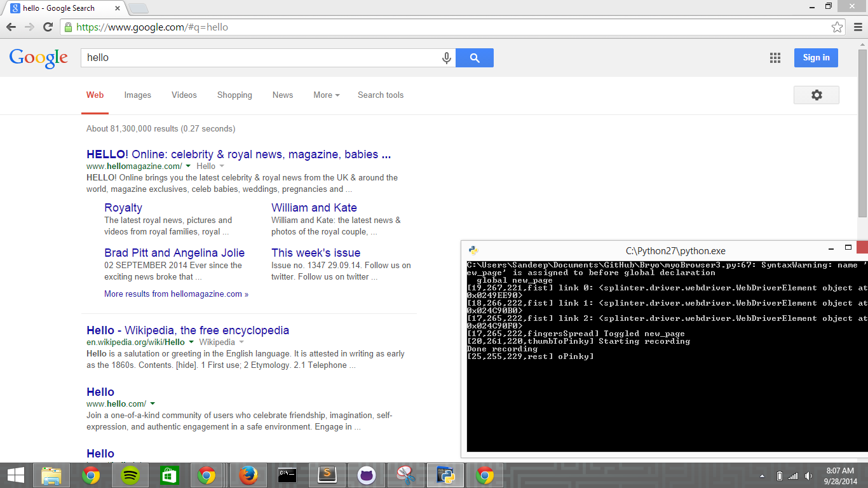The image size is (868, 488).
Task: Switch to the Python taskbar icon
Action: pos(445,475)
